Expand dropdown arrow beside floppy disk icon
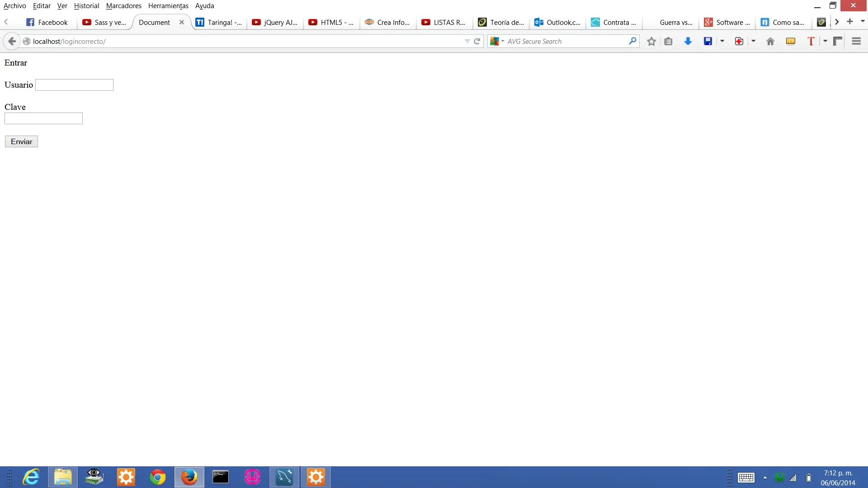 pyautogui.click(x=722, y=41)
